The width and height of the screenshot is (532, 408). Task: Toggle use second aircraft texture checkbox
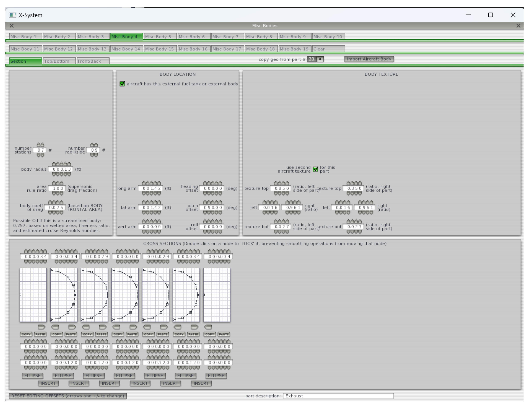pyautogui.click(x=315, y=169)
